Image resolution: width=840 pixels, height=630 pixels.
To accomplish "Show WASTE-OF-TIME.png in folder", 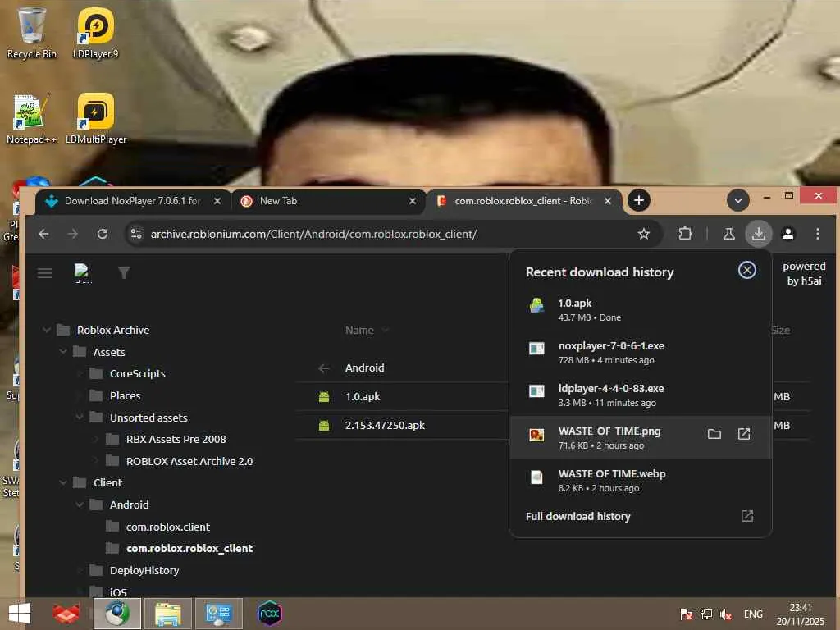I will click(714, 434).
